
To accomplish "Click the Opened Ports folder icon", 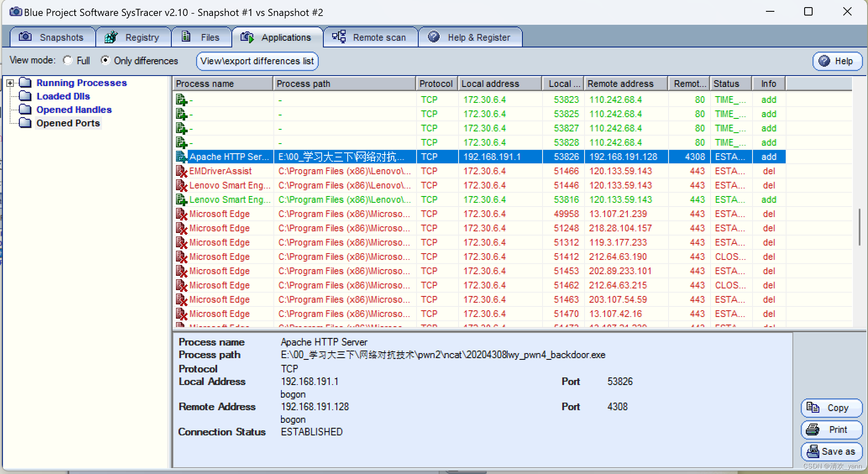I will [x=25, y=123].
